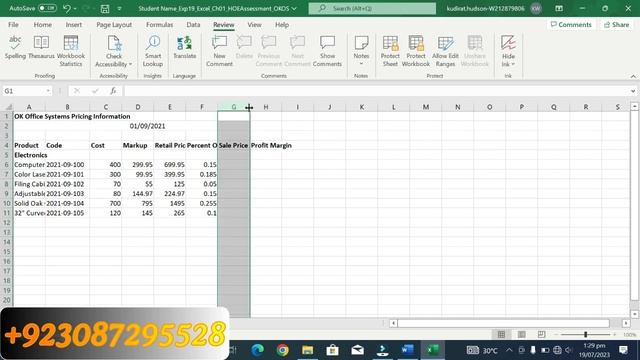Screen dimensions: 640x360
Task: Open Allow Edit Ranges
Action: click(445, 51)
